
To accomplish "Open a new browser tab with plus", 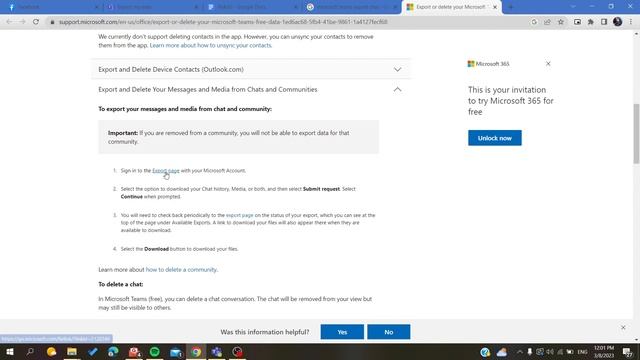I will (x=510, y=7).
